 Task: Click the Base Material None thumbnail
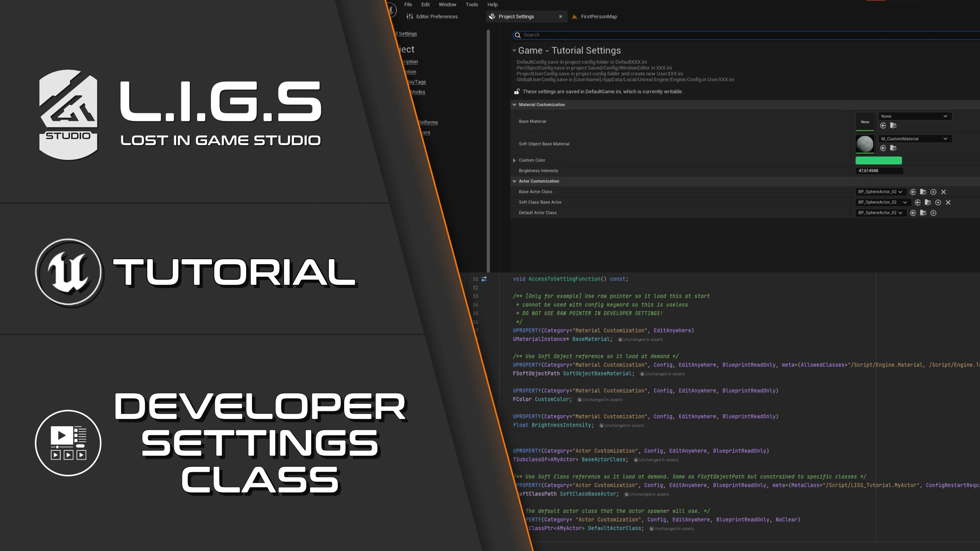[x=865, y=122]
